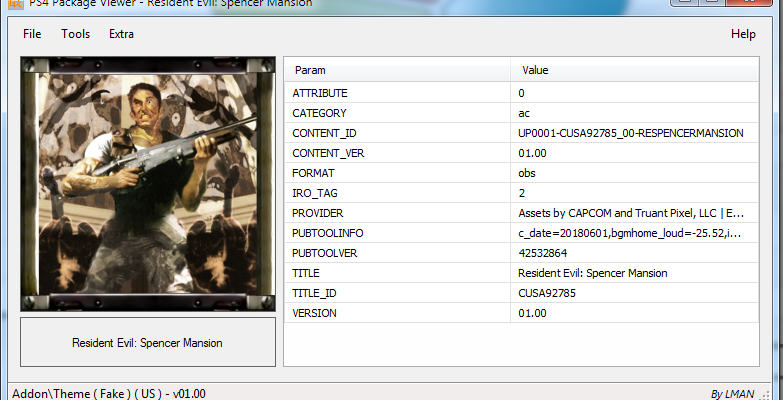Click the Param column header
Image resolution: width=783 pixels, height=400 pixels.
pos(310,71)
